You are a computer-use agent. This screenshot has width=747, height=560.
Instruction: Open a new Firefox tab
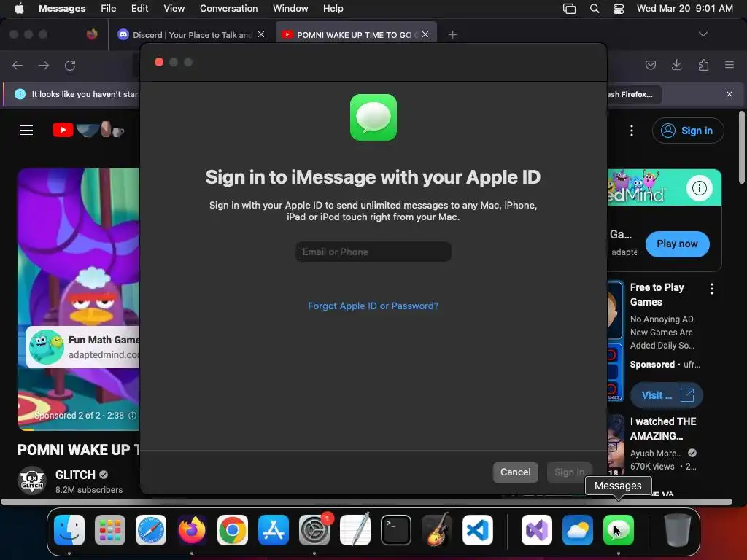pos(452,35)
